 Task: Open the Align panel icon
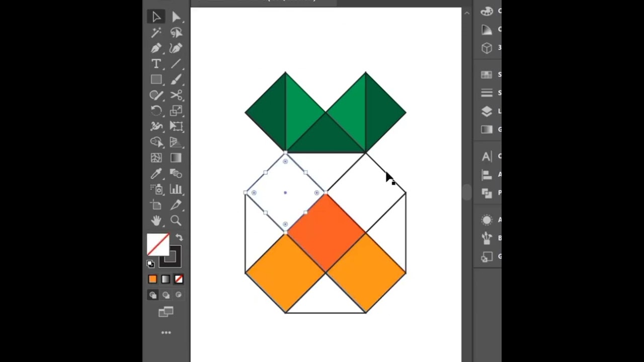(x=487, y=174)
